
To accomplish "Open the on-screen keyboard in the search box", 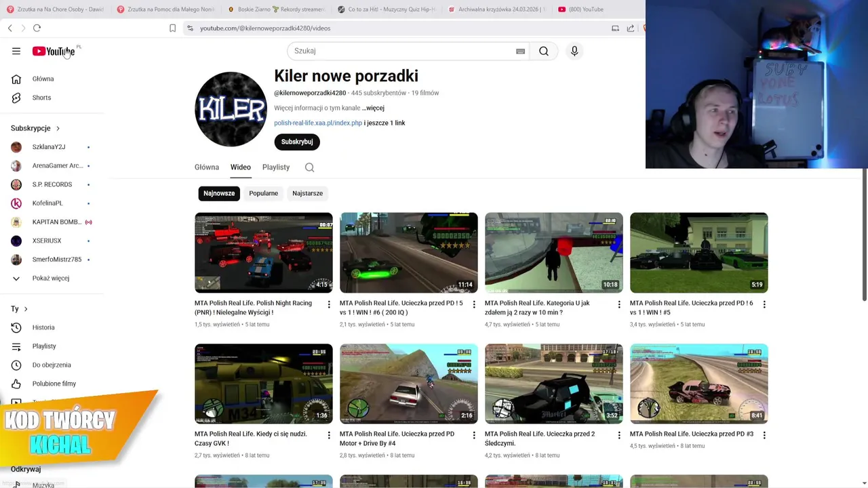I will pyautogui.click(x=520, y=51).
